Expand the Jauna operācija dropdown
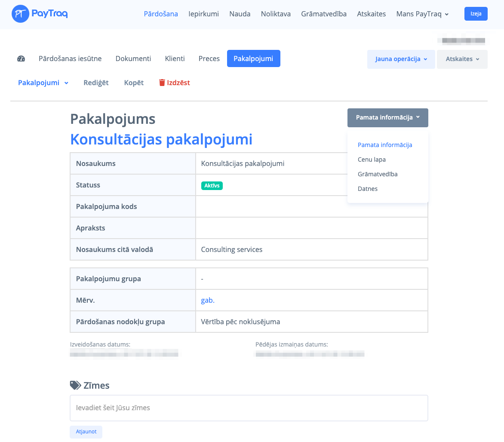This screenshot has height=442, width=504. 401,59
